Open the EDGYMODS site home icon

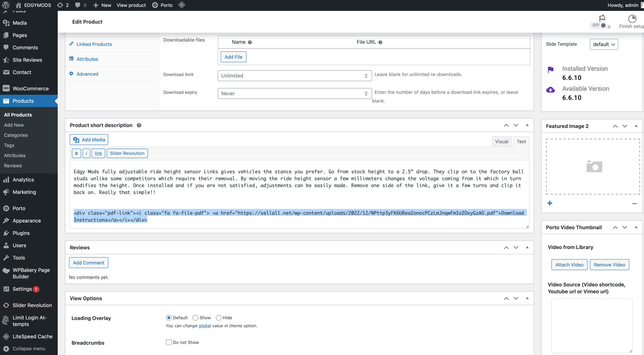click(x=18, y=5)
